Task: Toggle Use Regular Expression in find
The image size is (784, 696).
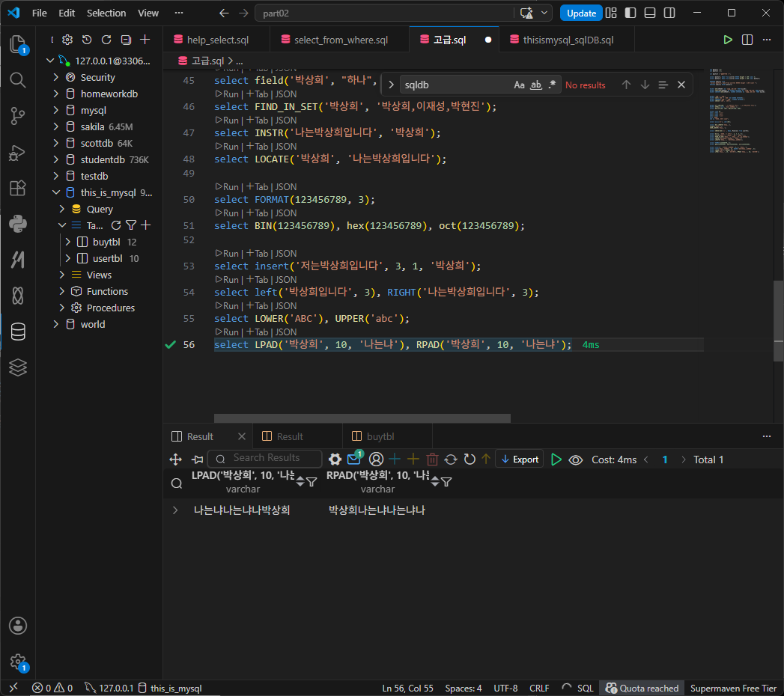Action: (552, 85)
